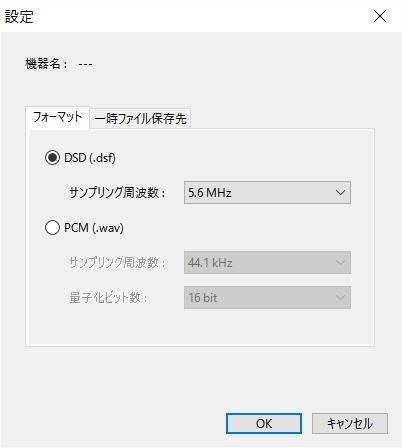The image size is (402, 448).
Task: Click the 設定 title bar text
Action: click(19, 17)
